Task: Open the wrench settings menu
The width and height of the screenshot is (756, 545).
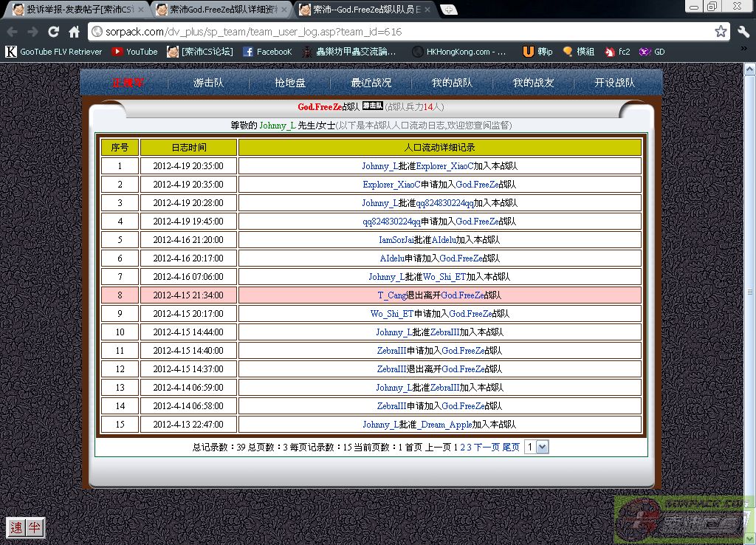Action: 743,32
